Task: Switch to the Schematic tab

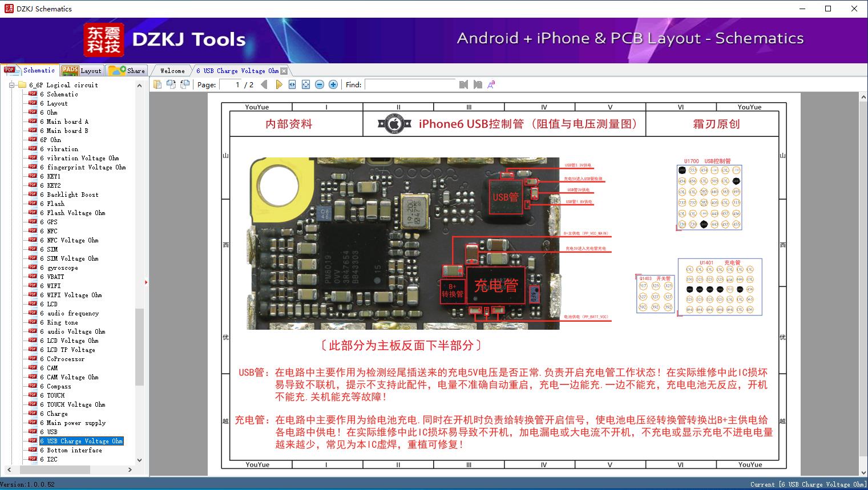Action: [x=30, y=70]
